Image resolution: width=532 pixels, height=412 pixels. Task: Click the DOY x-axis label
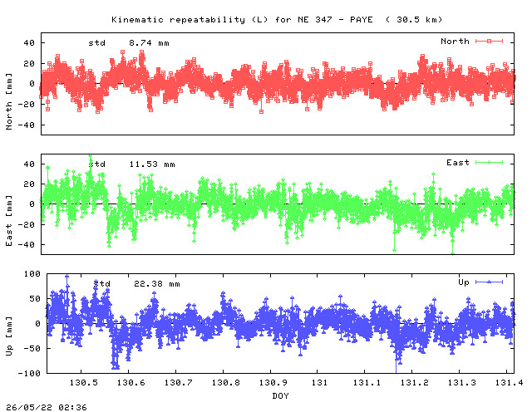tap(281, 395)
